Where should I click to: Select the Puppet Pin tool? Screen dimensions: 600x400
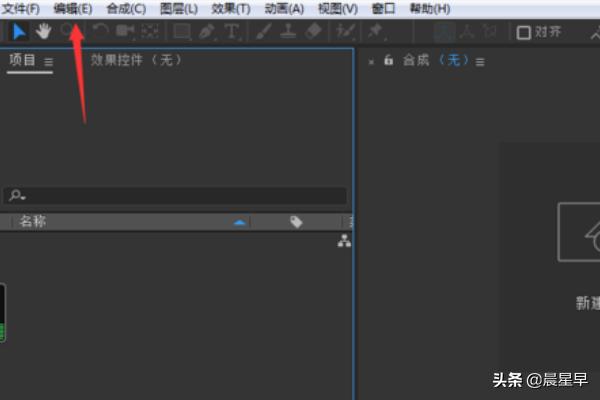375,31
